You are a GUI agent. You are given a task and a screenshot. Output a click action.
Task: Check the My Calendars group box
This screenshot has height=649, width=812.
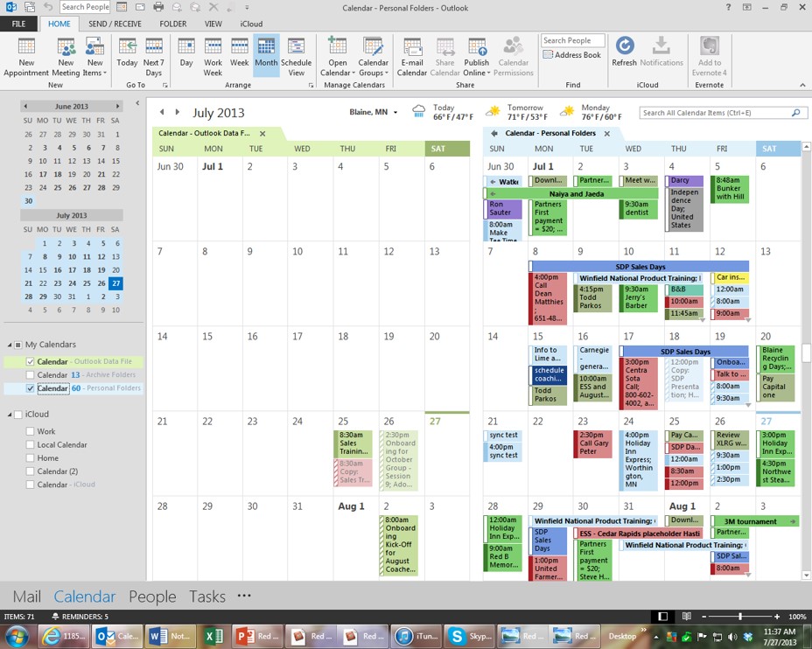pos(18,345)
